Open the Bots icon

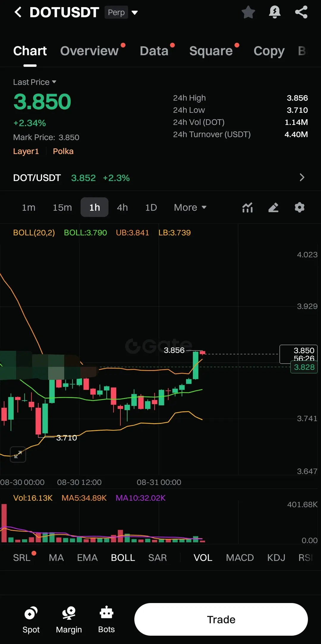(106, 620)
